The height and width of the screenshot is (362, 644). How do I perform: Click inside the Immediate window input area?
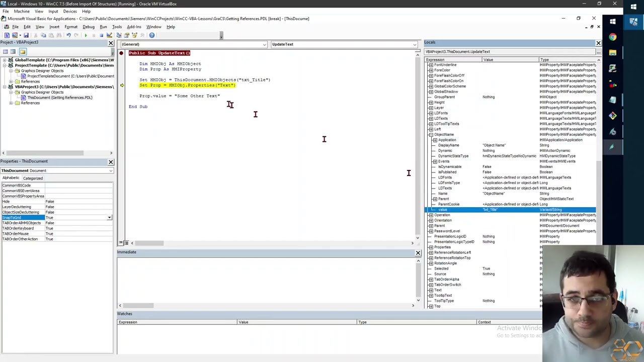[267, 279]
